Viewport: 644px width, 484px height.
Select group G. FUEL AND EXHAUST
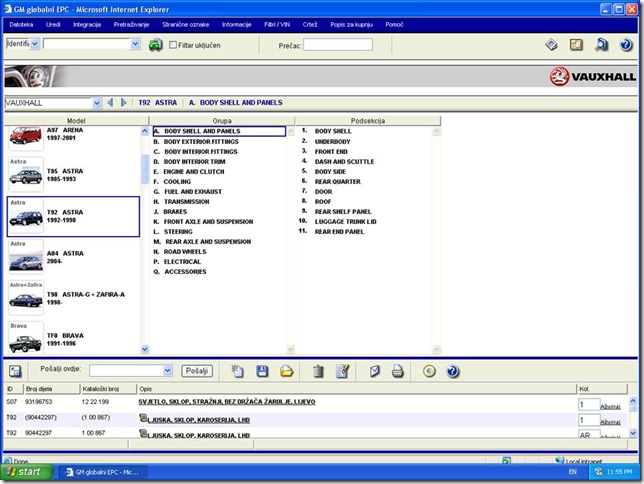click(x=188, y=192)
